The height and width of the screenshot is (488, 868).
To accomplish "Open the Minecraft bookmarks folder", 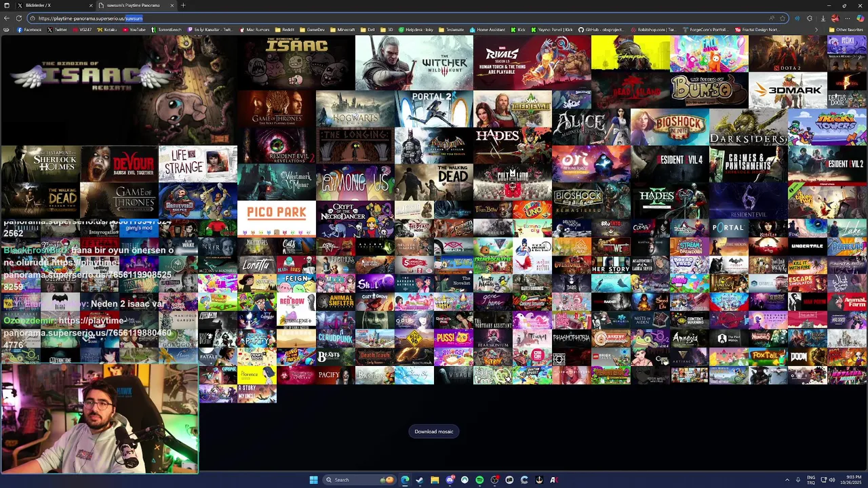I will tap(342, 30).
